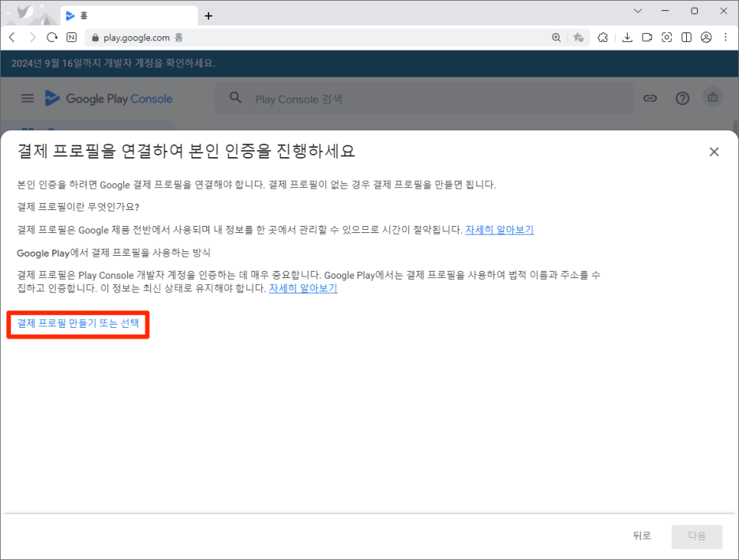This screenshot has height=560, width=739.
Task: Click the screen recording camera icon in toolbar
Action: click(647, 37)
